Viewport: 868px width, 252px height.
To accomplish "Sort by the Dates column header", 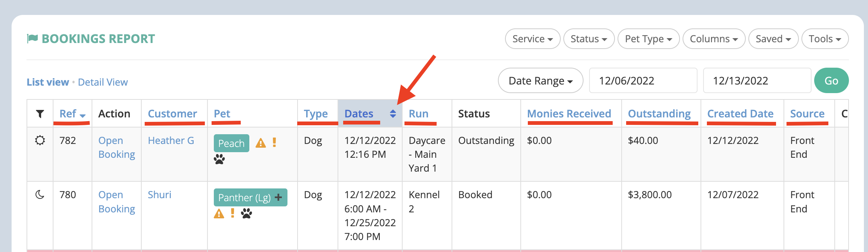I will tap(359, 114).
